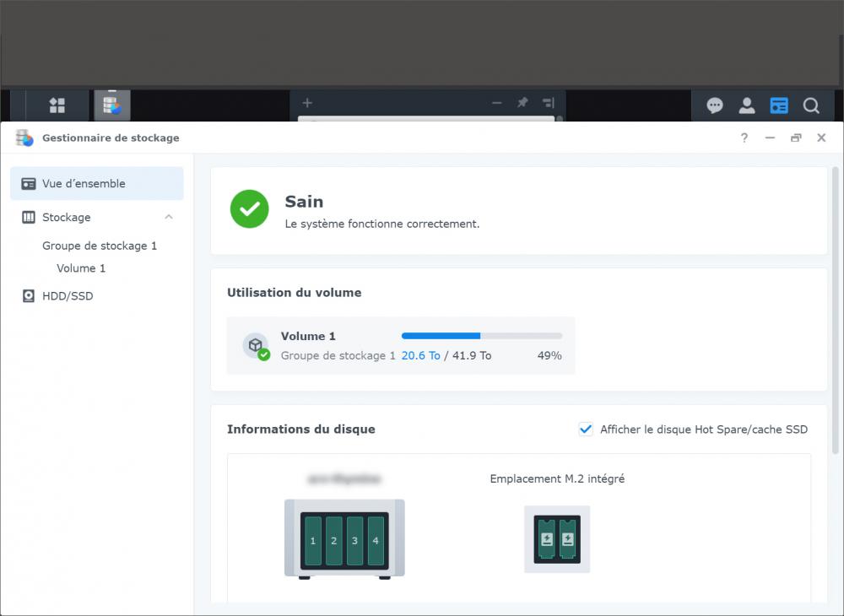Click the 20.6 To used space link
The height and width of the screenshot is (616, 844).
(x=420, y=355)
